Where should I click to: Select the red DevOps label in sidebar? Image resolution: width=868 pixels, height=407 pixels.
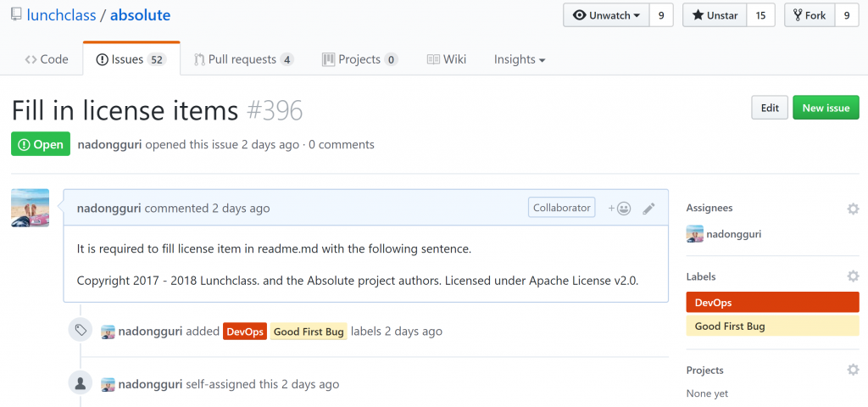pos(772,303)
